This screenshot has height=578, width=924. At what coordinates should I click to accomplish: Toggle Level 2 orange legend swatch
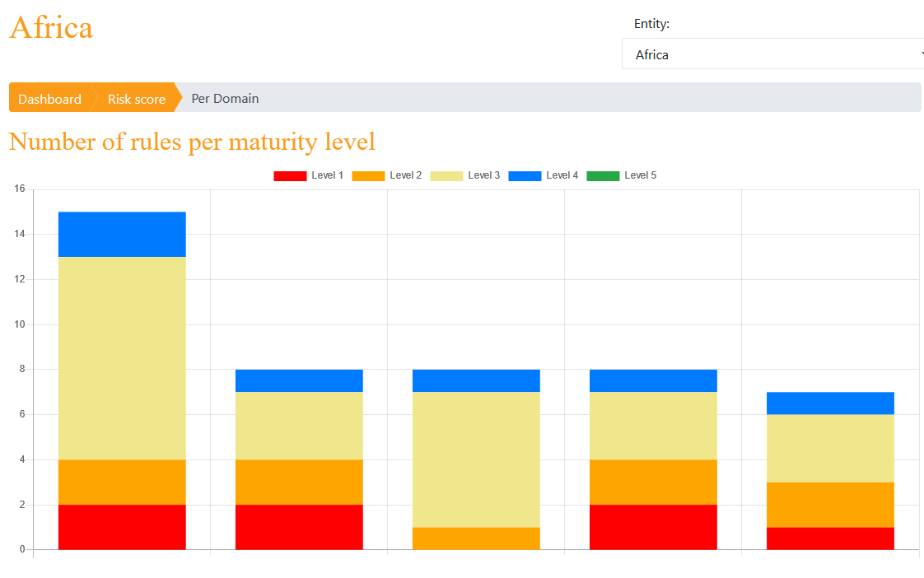pyautogui.click(x=368, y=175)
